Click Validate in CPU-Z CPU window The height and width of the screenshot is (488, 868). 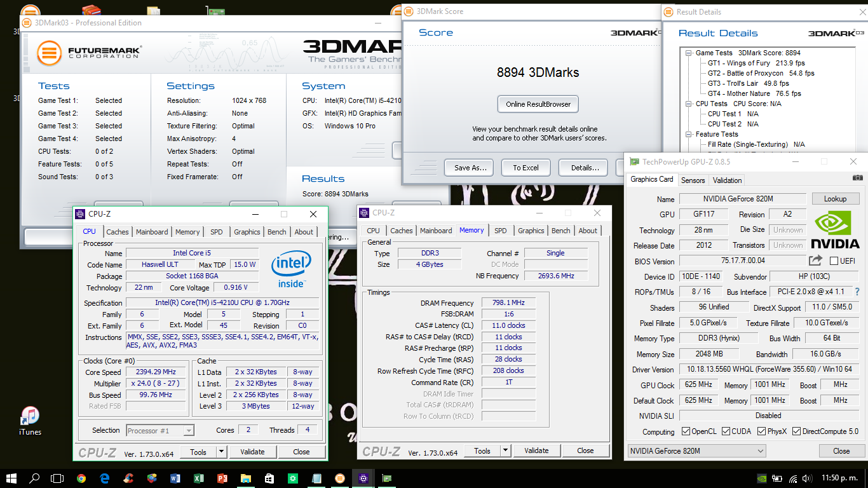(x=252, y=452)
